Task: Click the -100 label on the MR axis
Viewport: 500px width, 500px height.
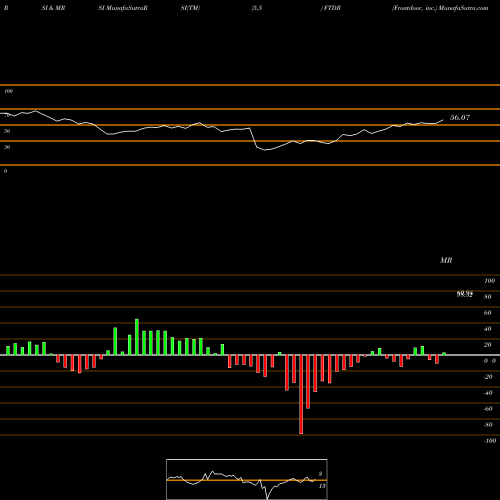Action: [490, 441]
